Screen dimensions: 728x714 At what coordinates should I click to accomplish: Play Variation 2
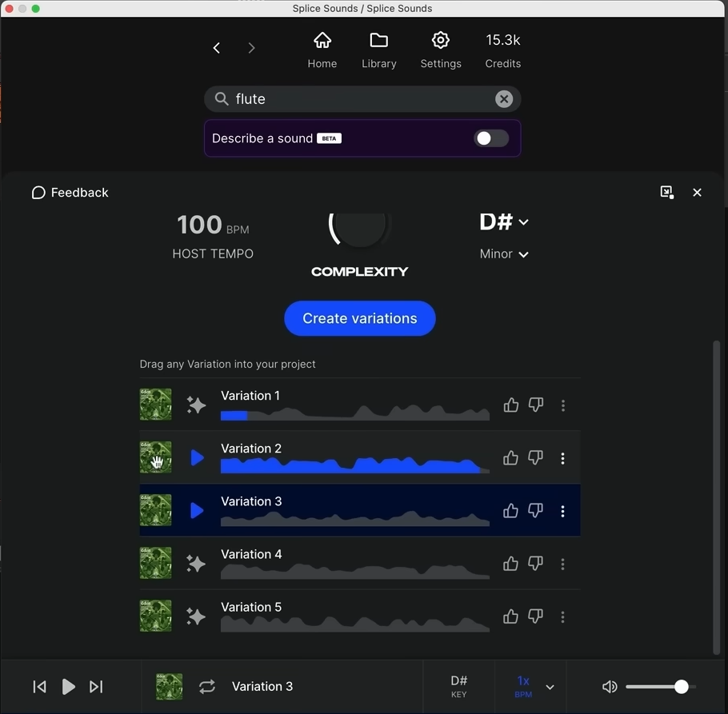pos(197,458)
